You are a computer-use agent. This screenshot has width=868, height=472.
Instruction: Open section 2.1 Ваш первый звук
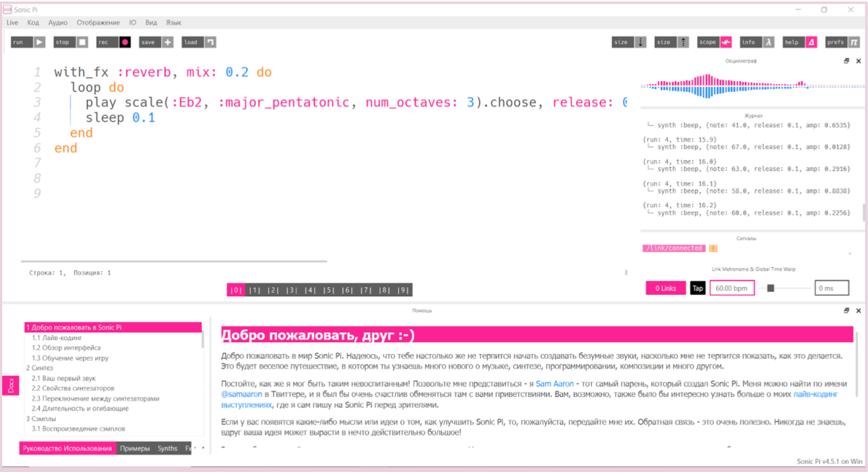tap(63, 378)
